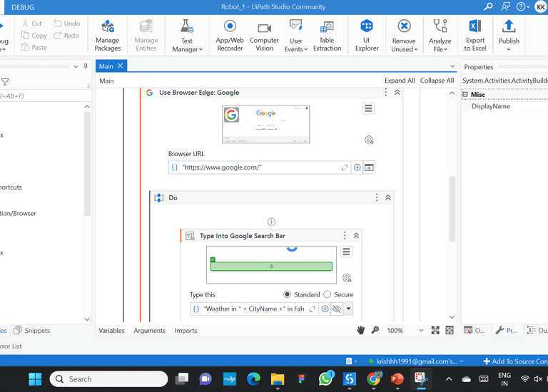Click the Windows Start button

point(35,379)
